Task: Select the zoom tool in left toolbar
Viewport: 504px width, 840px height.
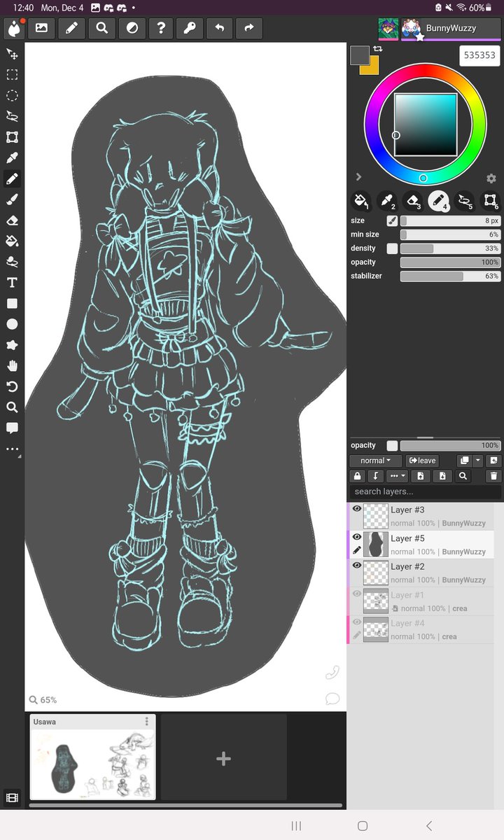Action: [x=12, y=407]
